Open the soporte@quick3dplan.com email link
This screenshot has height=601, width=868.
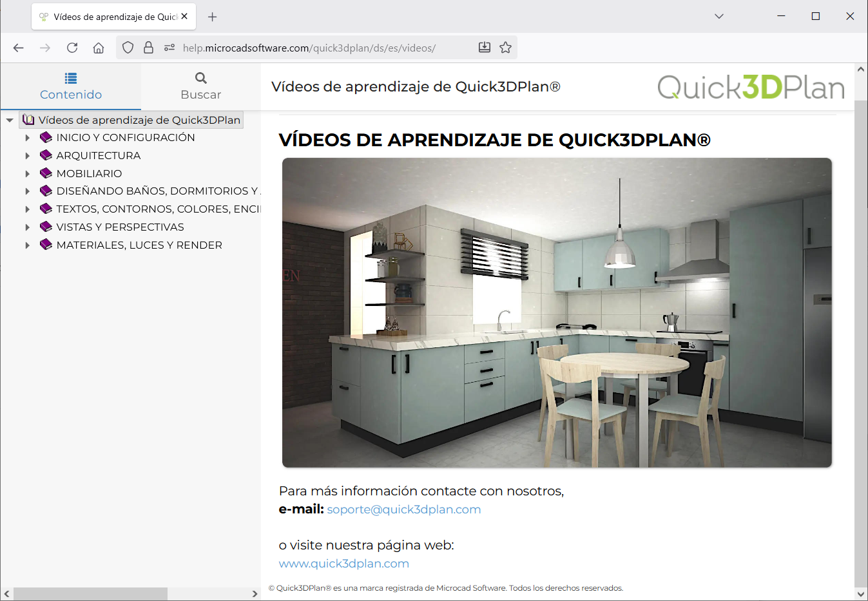pos(404,510)
